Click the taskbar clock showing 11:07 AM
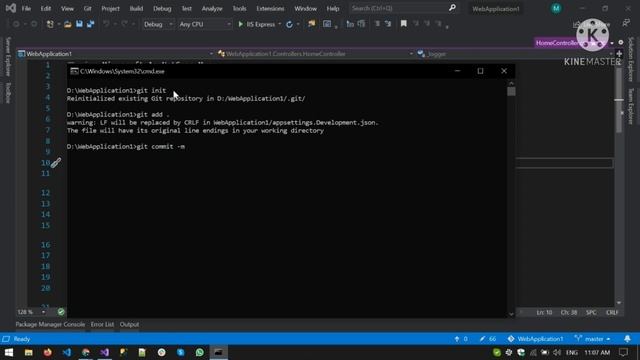The height and width of the screenshot is (360, 640). click(x=597, y=353)
